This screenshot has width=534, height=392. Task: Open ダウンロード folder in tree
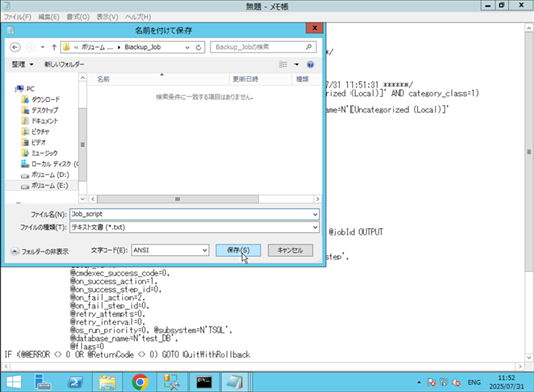click(x=40, y=99)
